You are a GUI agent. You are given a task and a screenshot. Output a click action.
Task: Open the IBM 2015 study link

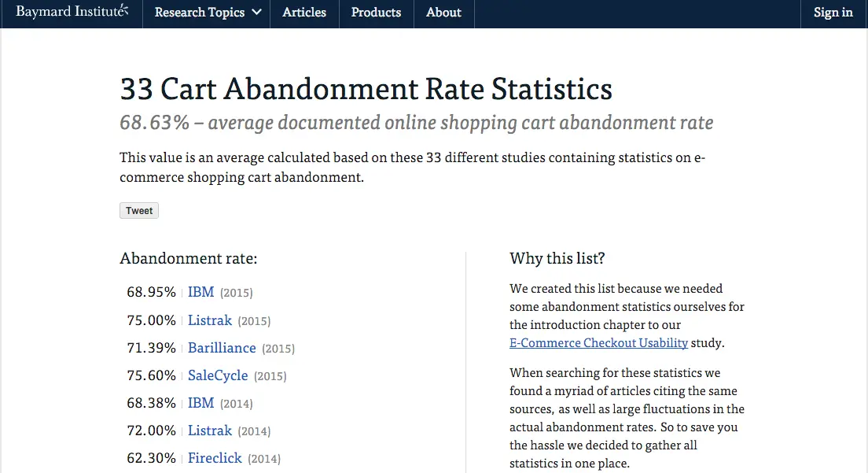200,292
